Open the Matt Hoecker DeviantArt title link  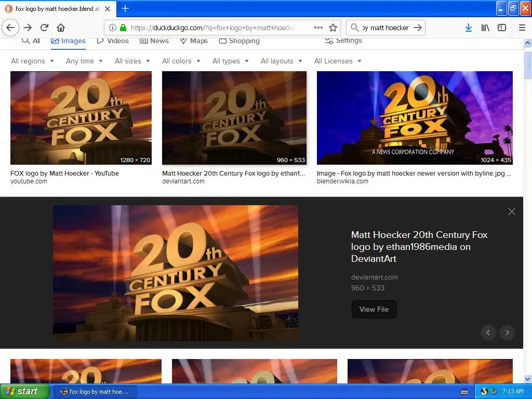tap(419, 247)
